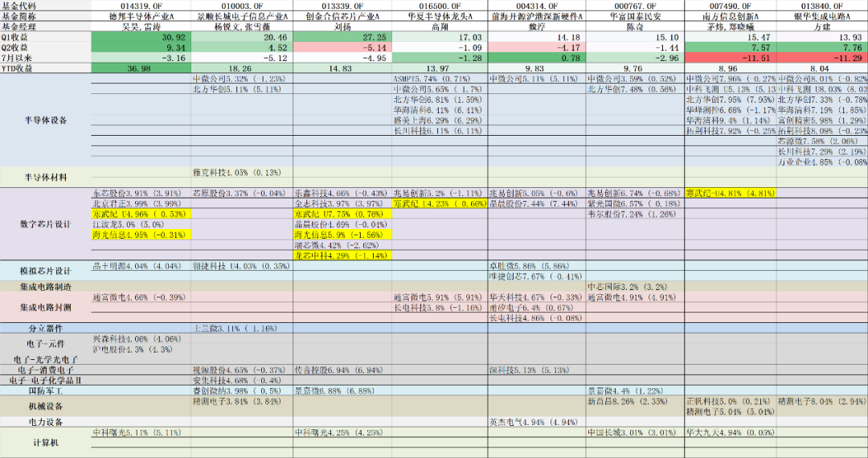The width and height of the screenshot is (868, 458).
Task: Click the 004314.OF fund code cell
Action: [537, 6]
